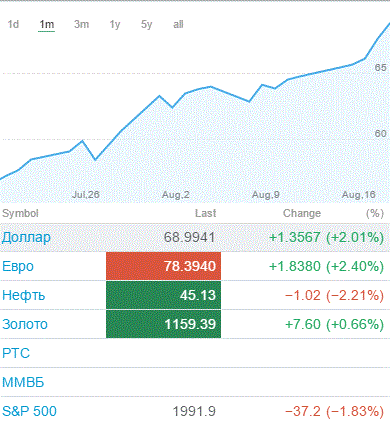Screen dimensions: 390x425
Task: Select the РТС index row
Action: [x=195, y=353]
